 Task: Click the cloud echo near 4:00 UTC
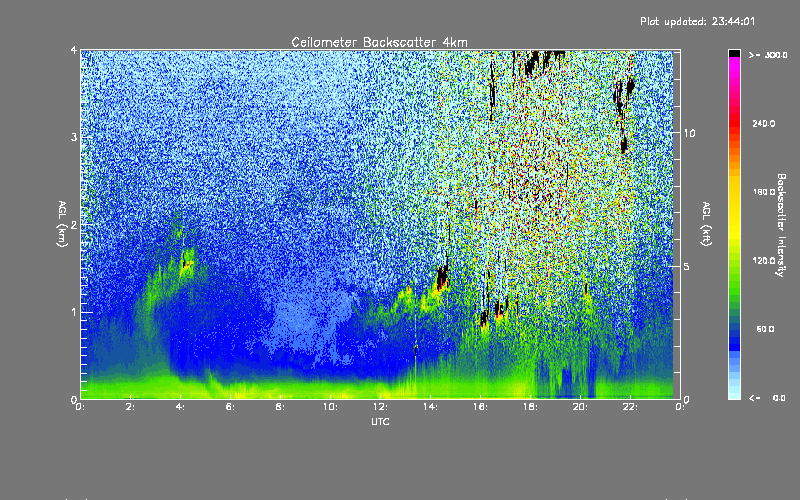point(186,264)
